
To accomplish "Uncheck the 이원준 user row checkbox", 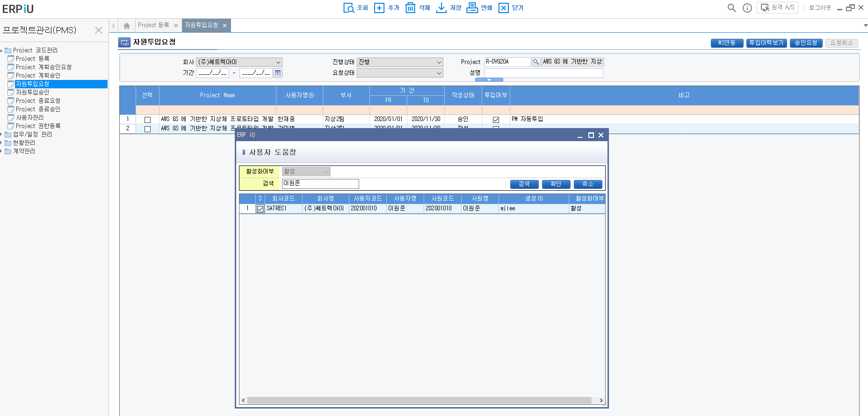I will (260, 209).
